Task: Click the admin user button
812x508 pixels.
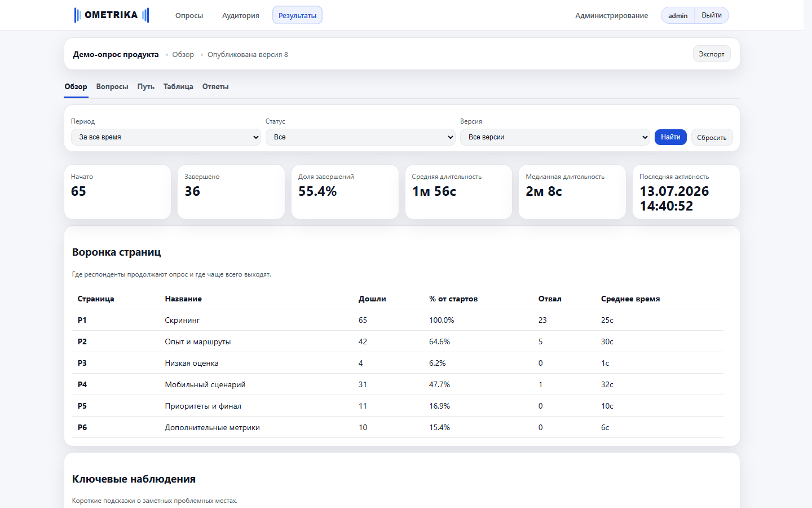Action: pos(678,15)
